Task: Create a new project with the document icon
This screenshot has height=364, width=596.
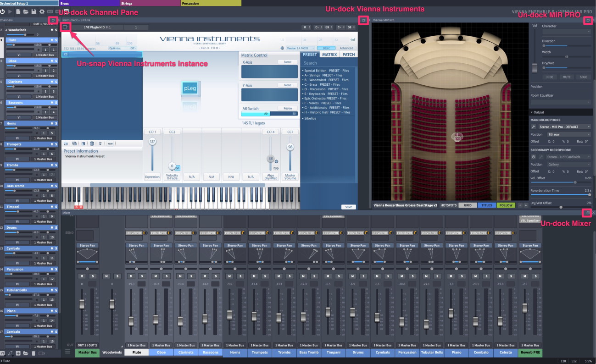Action: pos(18,11)
